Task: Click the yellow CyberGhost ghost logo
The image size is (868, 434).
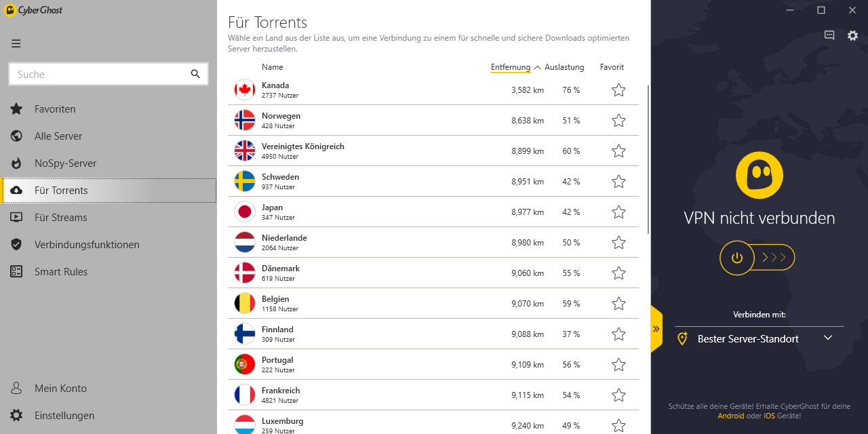Action: click(x=759, y=175)
